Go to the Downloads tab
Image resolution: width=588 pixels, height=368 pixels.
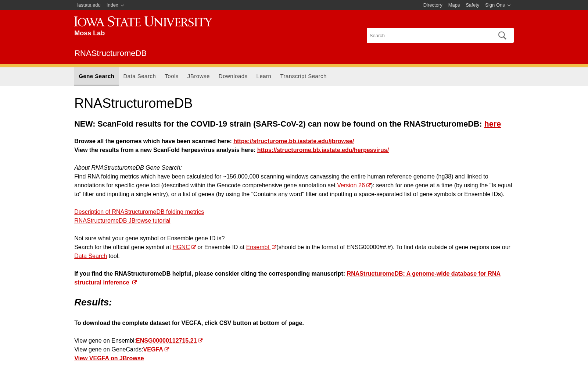click(x=233, y=76)
